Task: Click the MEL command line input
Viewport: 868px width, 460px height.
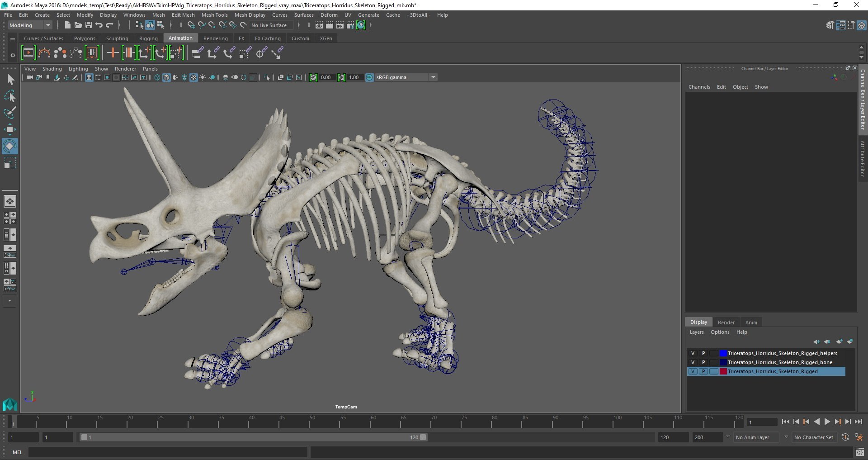Action: point(168,452)
